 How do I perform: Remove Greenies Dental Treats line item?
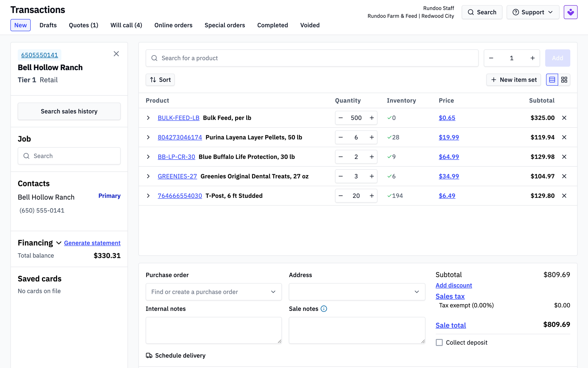[564, 176]
